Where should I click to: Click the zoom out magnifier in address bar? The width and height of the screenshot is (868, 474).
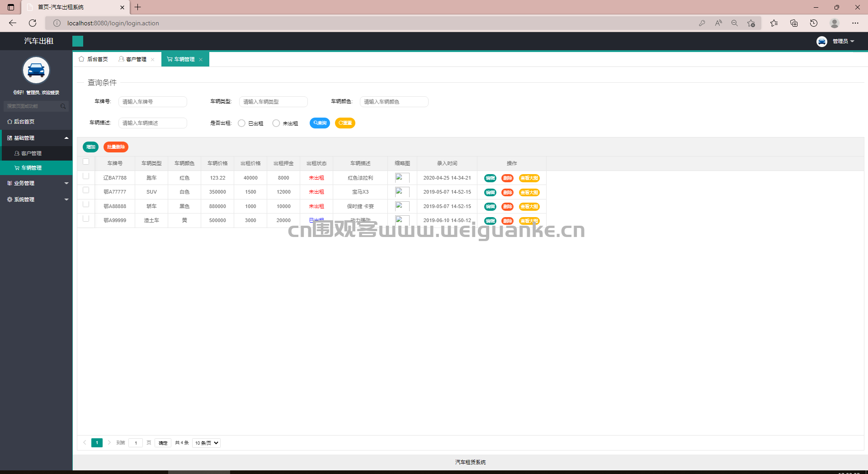click(x=735, y=23)
